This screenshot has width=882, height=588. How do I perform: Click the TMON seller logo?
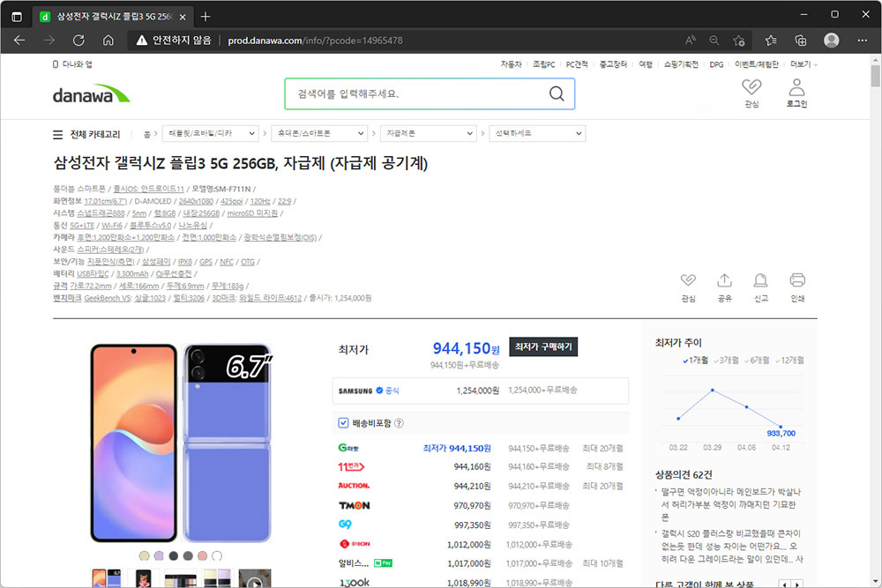[x=354, y=505]
